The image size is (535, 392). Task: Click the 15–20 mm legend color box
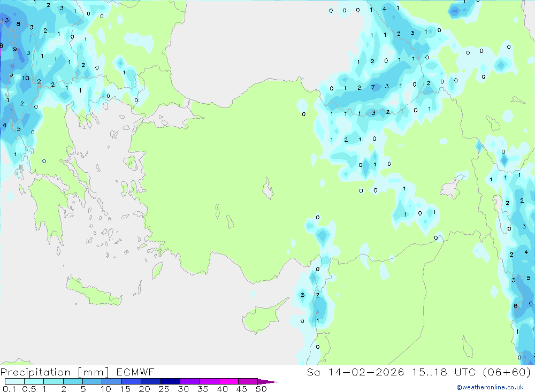[x=131, y=381]
